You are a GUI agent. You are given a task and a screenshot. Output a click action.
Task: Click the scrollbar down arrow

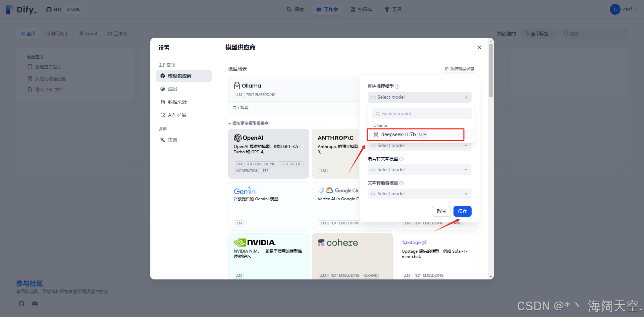[x=491, y=277]
